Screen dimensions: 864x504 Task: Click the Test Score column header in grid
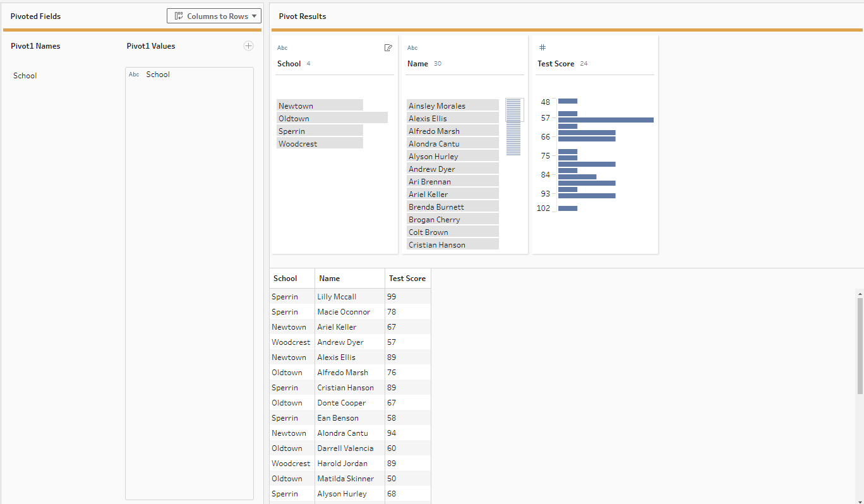click(407, 279)
